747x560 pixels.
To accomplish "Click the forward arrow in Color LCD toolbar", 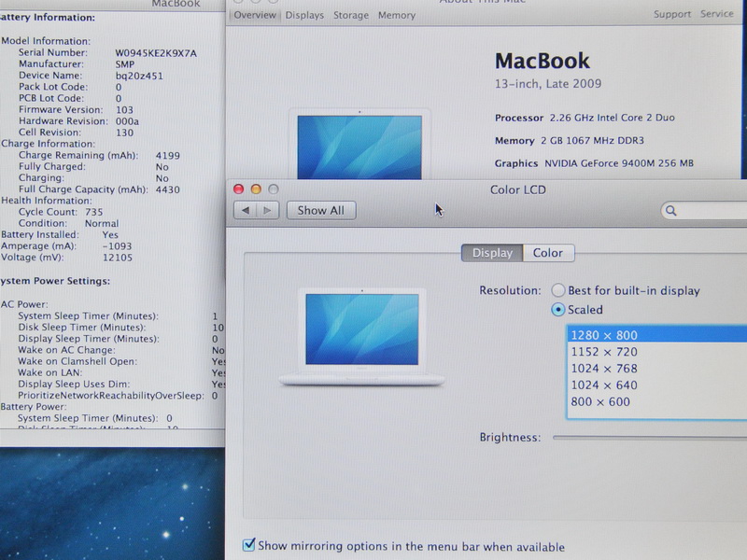I will click(267, 211).
